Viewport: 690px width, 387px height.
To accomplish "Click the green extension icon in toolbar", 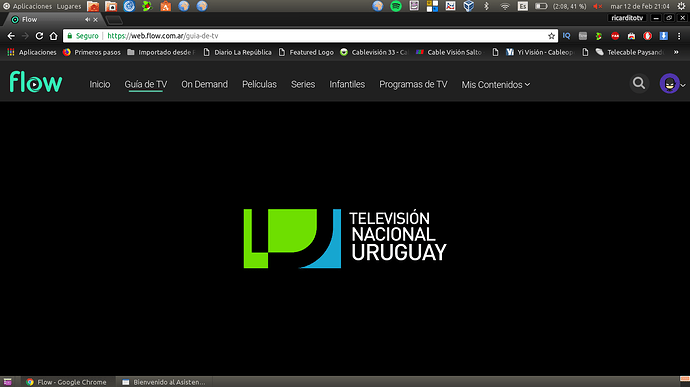I will [599, 36].
